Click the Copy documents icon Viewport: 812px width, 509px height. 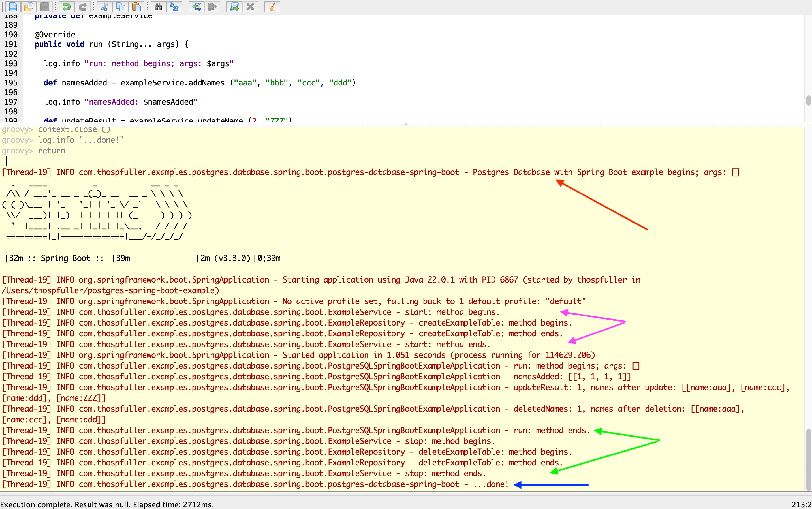tap(121, 7)
